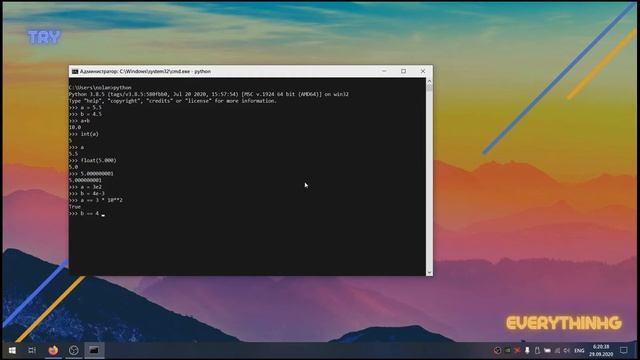640x360 pixels.
Task: Click the '10.0' output line
Action: [x=75, y=127]
